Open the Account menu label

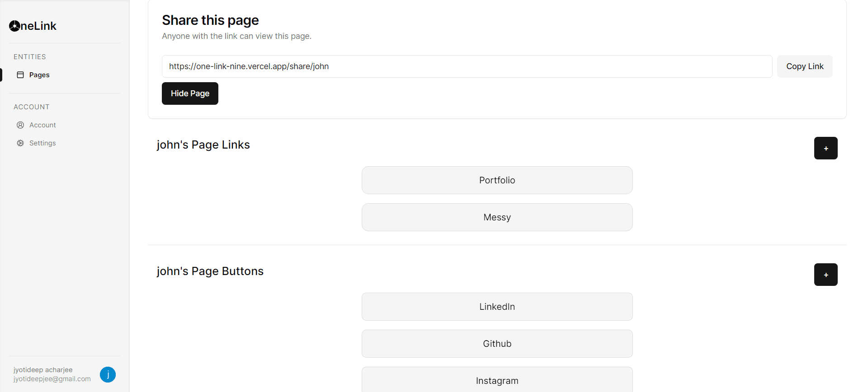pyautogui.click(x=42, y=125)
